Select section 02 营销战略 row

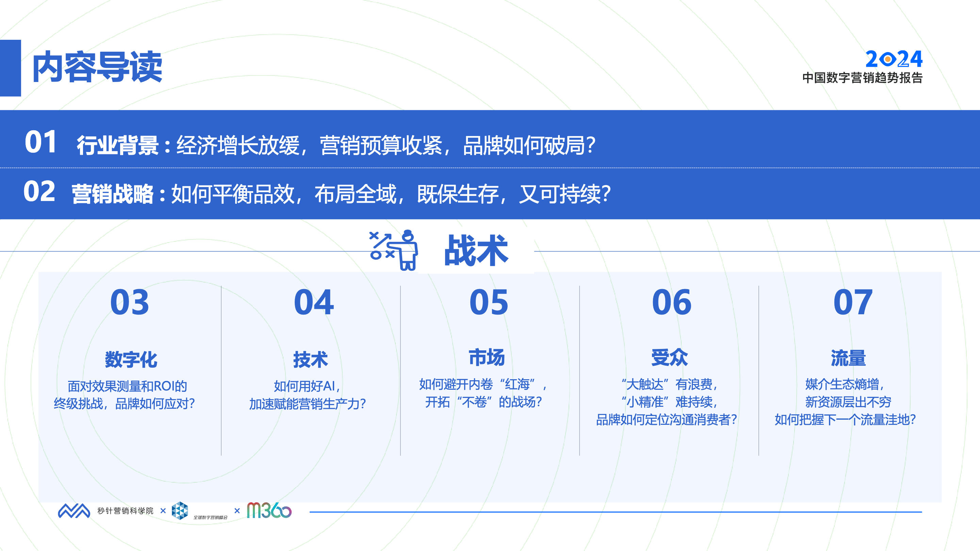point(490,194)
